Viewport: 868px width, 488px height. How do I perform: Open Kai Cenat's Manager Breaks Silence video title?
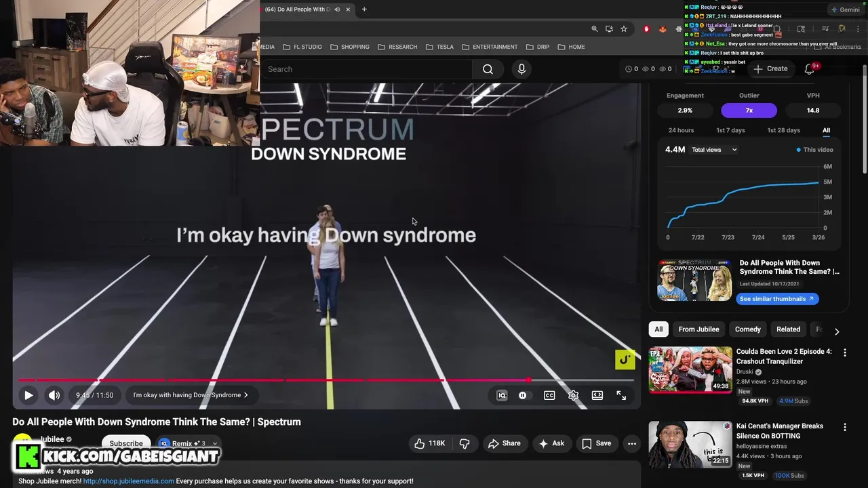pos(780,431)
